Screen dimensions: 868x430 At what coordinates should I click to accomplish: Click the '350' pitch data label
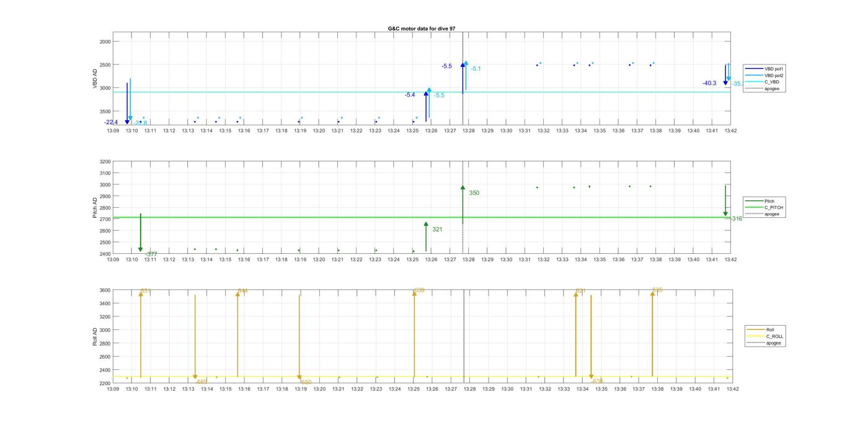coord(474,193)
